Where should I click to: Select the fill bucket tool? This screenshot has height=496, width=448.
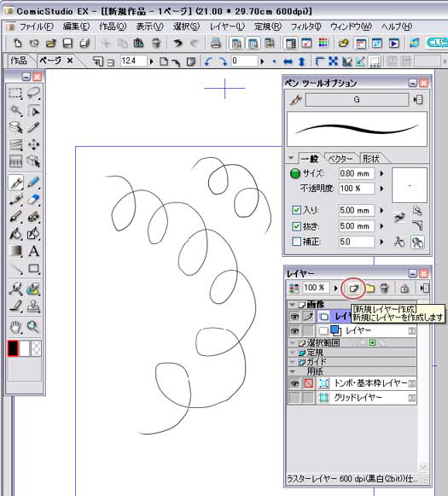point(15,234)
